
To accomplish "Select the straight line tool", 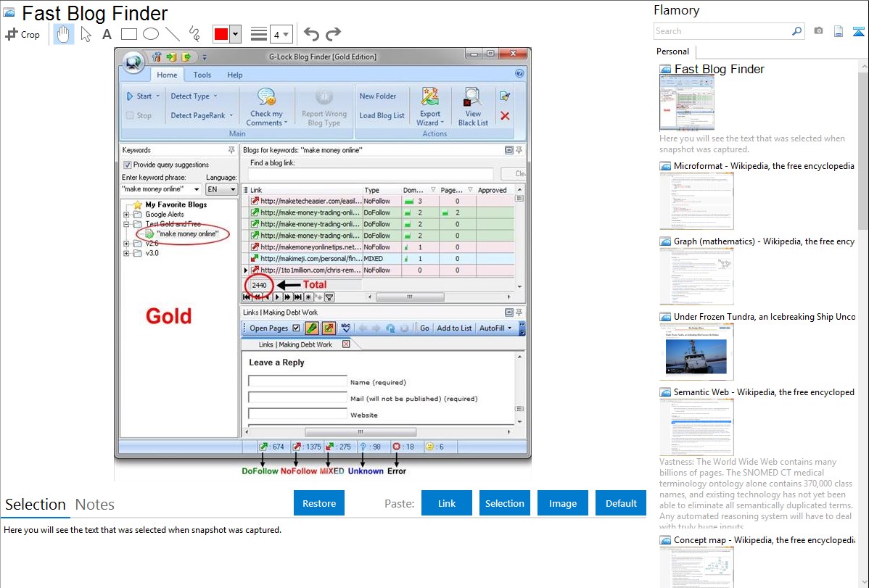I will tap(173, 34).
